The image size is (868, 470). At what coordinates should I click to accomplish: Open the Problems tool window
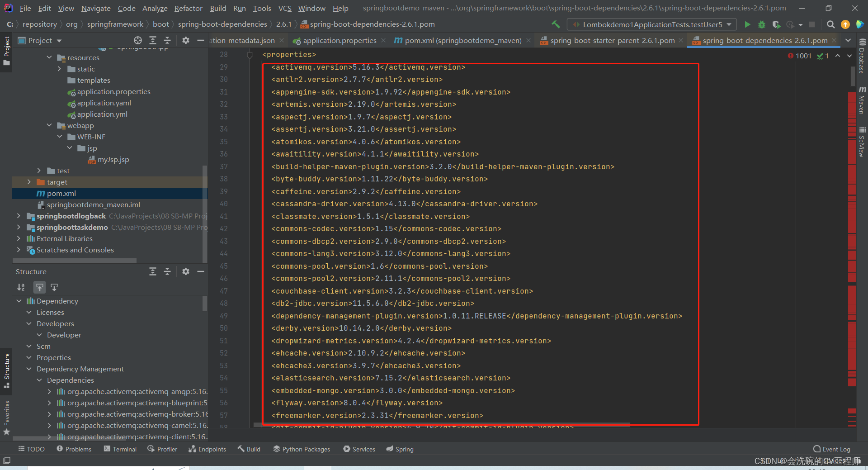coord(74,449)
